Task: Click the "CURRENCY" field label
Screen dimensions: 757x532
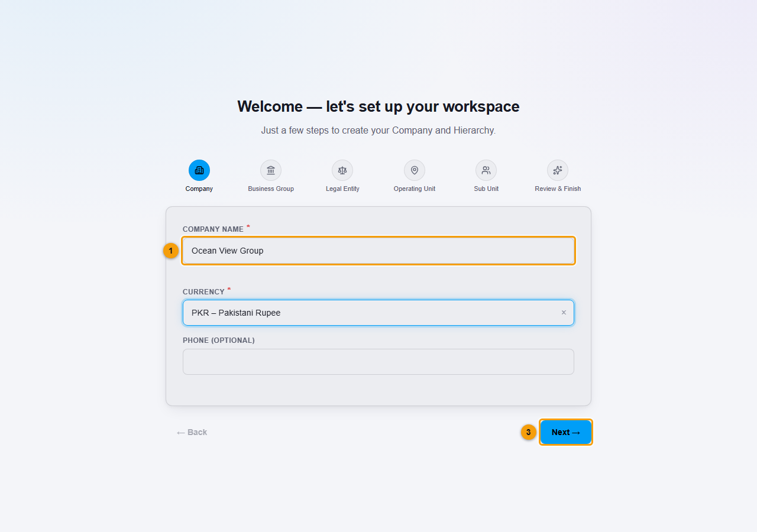Action: 203,292
